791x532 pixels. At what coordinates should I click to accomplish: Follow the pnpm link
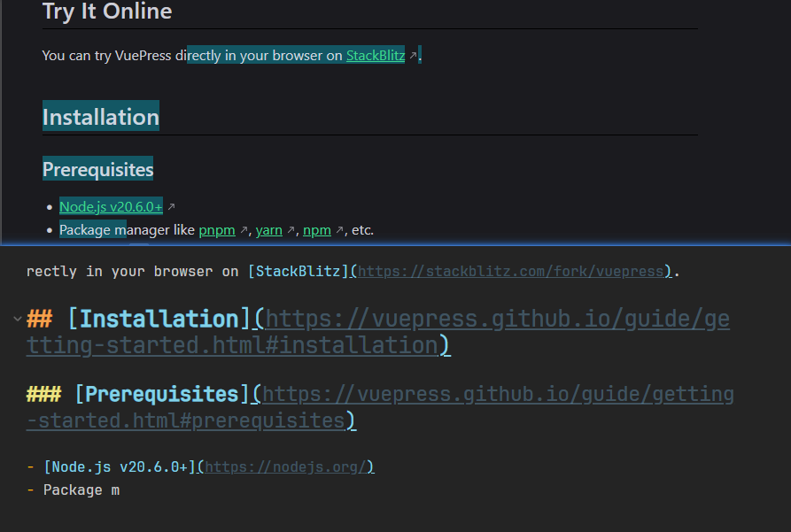217,230
